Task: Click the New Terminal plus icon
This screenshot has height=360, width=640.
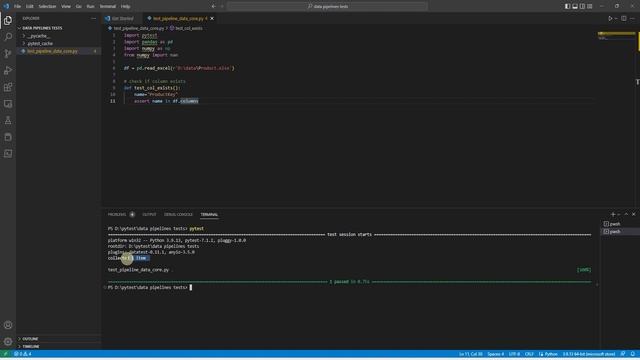Action: 613,214
